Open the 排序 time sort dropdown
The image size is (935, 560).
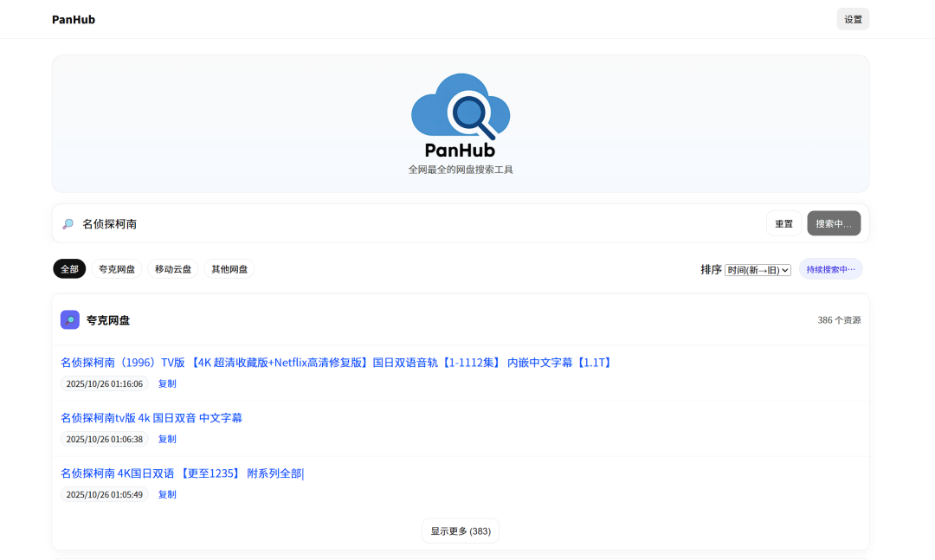tap(758, 270)
